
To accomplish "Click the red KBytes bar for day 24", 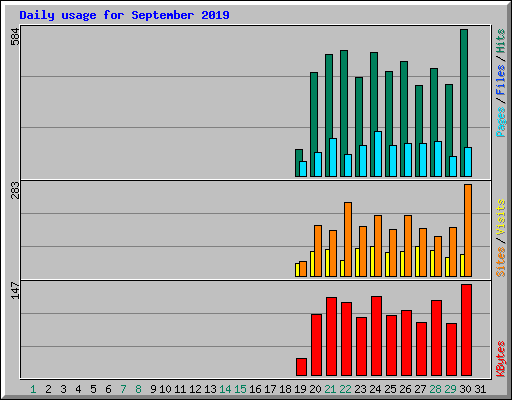I will pyautogui.click(x=376, y=336).
